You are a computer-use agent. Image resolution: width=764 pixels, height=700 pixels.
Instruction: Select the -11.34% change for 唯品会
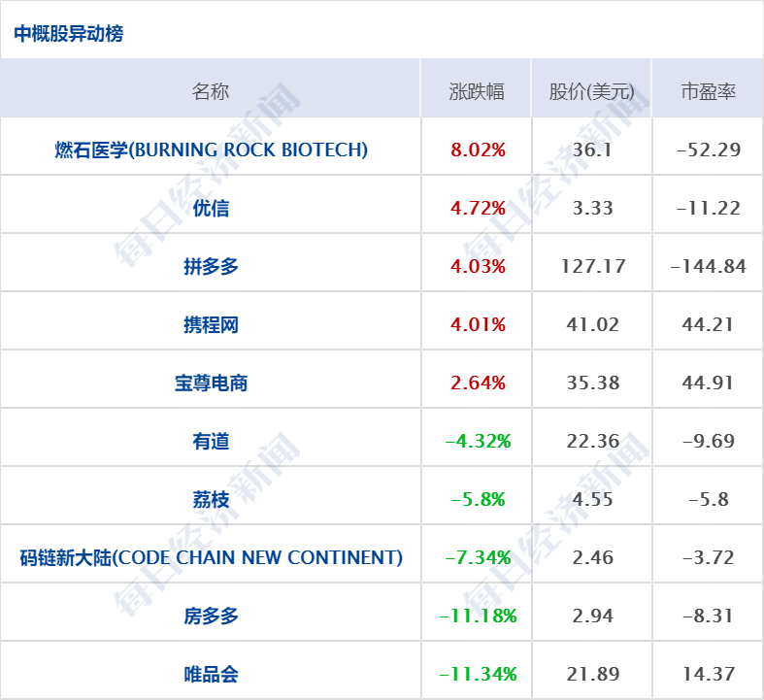pos(478,674)
